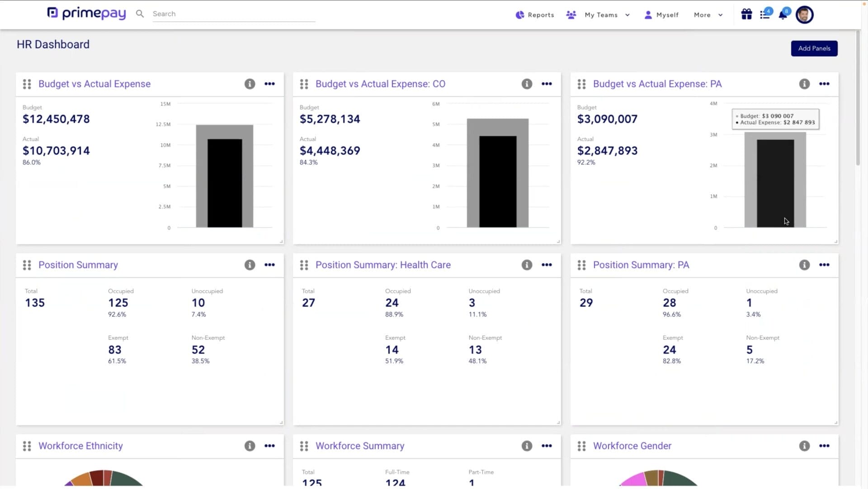
Task: Click the Occupied count 28 in PA
Action: coord(669,303)
